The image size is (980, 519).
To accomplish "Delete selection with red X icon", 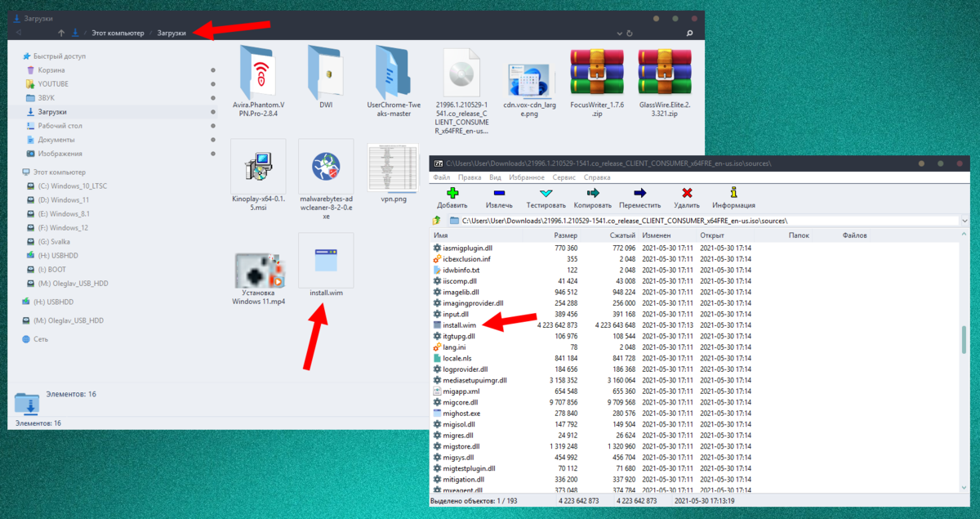I will (687, 196).
